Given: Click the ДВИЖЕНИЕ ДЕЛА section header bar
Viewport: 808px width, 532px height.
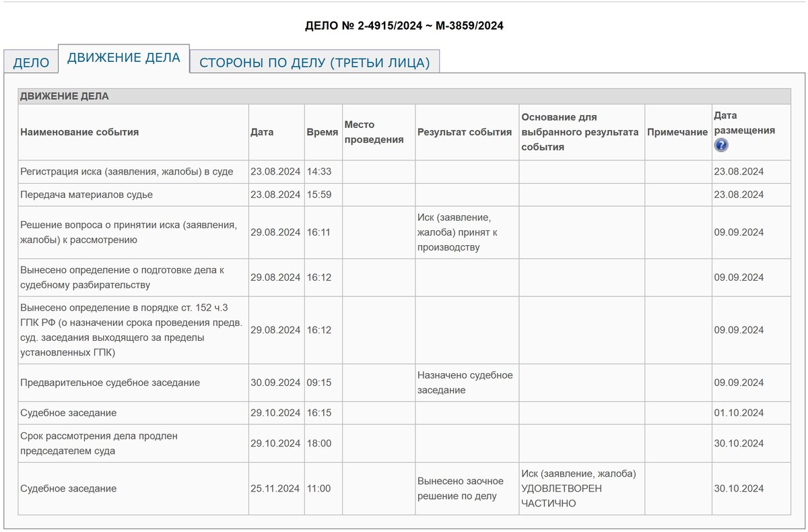Looking at the screenshot, I should pos(404,96).
